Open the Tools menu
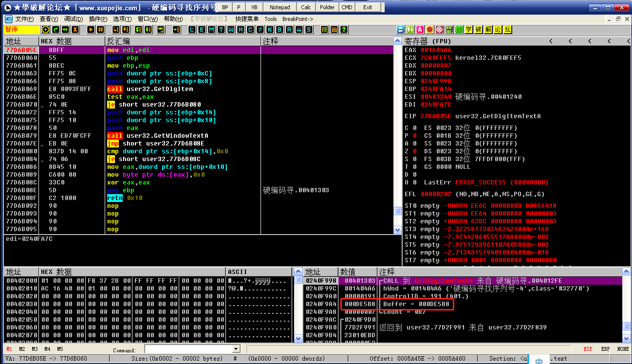This screenshot has height=364, width=632. coord(271,19)
